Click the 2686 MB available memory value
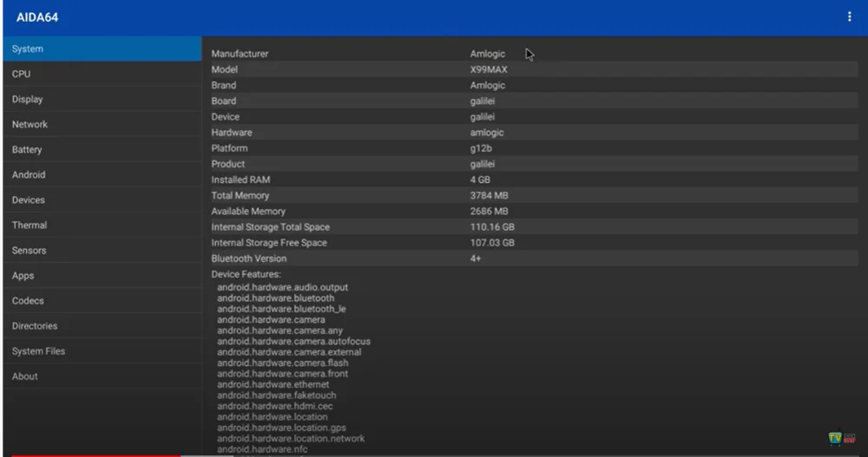This screenshot has width=868, height=457. (x=489, y=212)
